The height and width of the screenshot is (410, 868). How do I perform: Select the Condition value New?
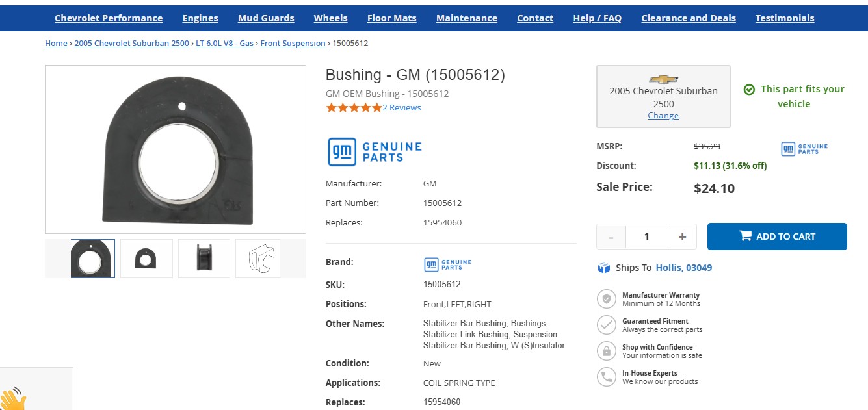[x=432, y=363]
